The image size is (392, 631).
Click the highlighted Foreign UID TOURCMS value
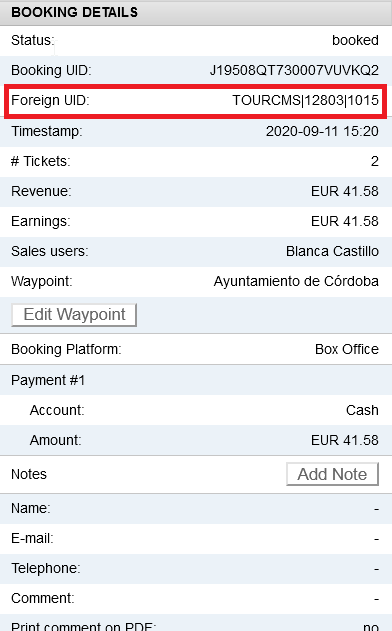coord(305,100)
